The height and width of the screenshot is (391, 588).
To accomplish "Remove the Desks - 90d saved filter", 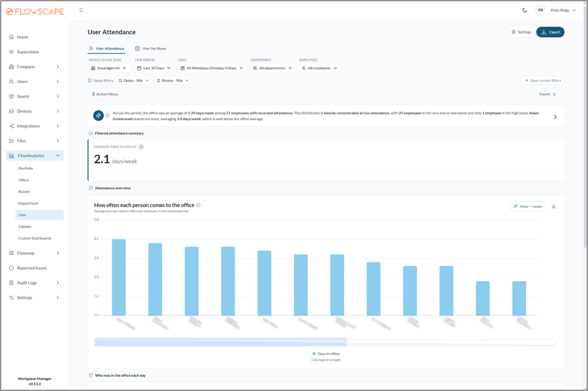I will (x=147, y=81).
